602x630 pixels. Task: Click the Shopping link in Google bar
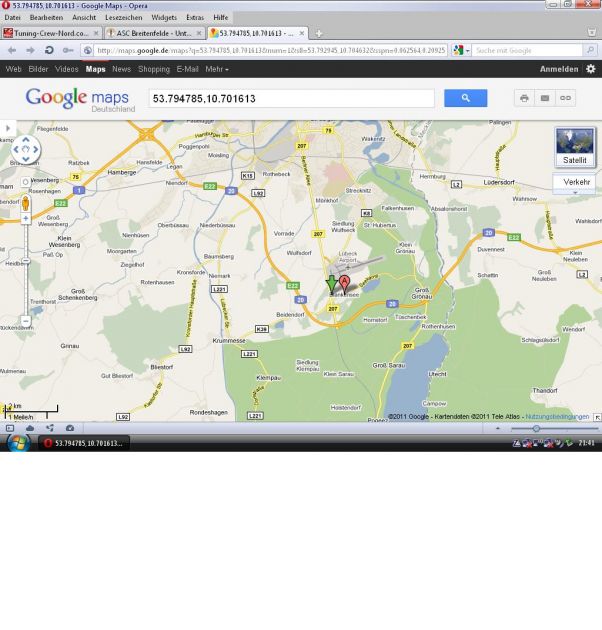[154, 69]
